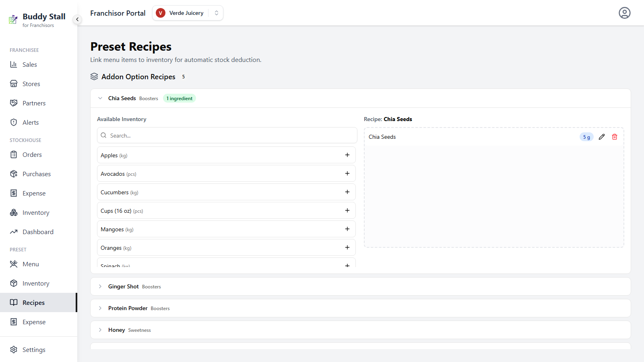This screenshot has width=644, height=362.
Task: Click the Orders clipboard icon
Action: point(14,154)
